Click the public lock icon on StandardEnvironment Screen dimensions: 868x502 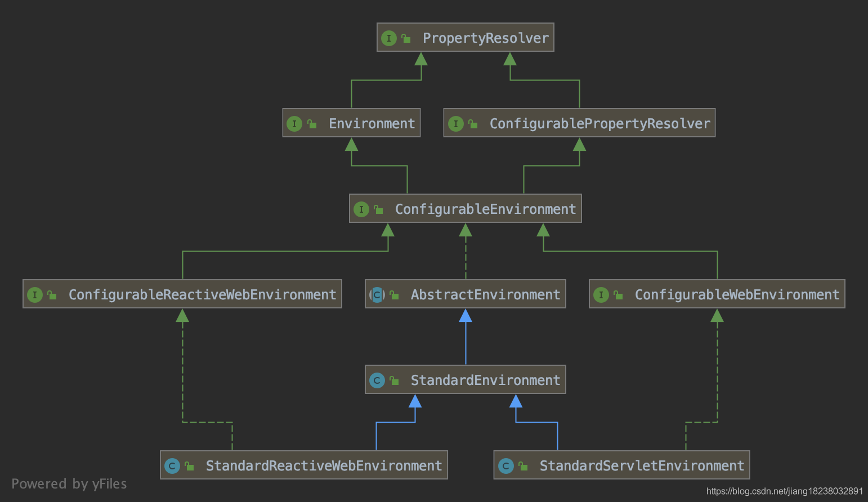pos(394,380)
